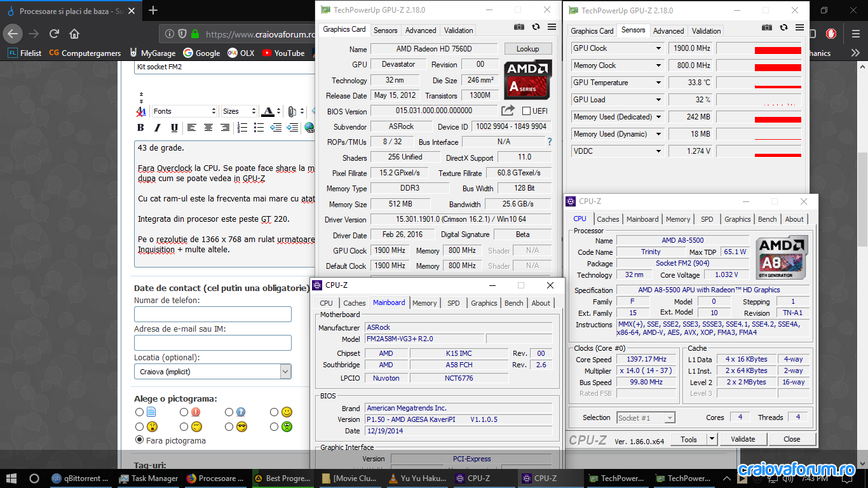
Task: Insert unordered bullet list
Action: point(258,128)
